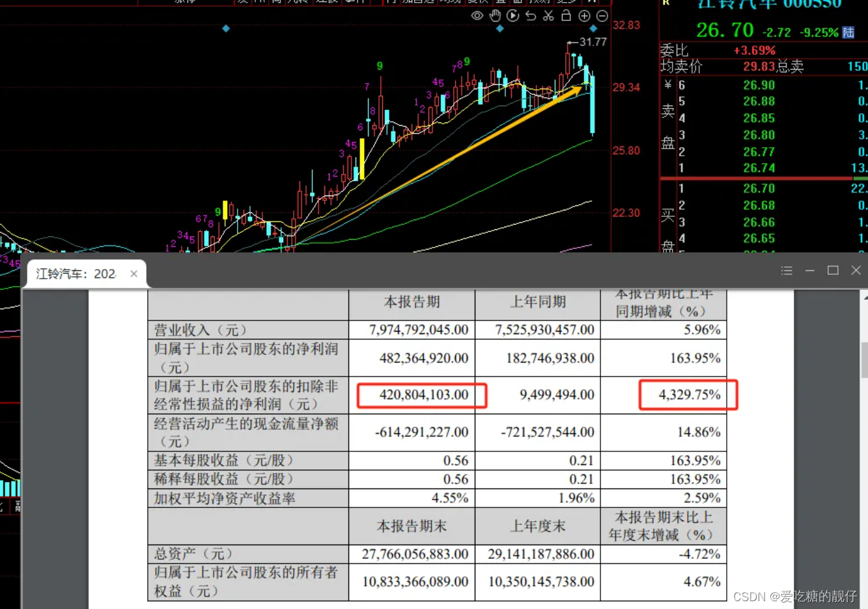The height and width of the screenshot is (609, 868).
Task: Click sell level 6 price 26.90
Action: [759, 85]
